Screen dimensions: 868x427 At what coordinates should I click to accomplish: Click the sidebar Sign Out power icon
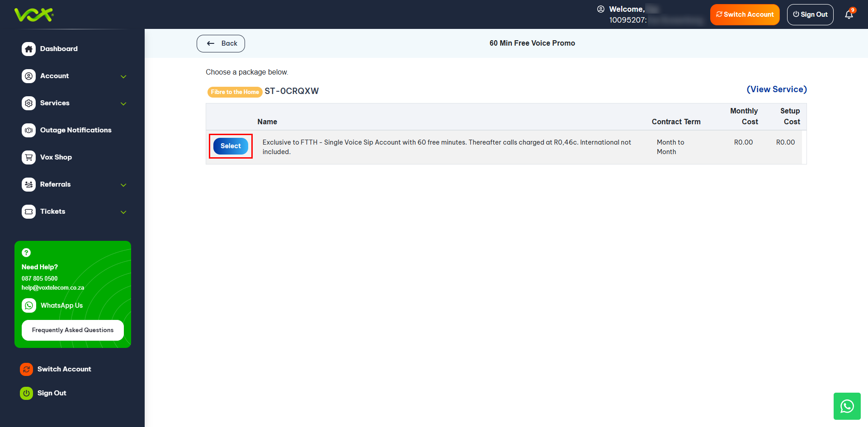coord(26,393)
